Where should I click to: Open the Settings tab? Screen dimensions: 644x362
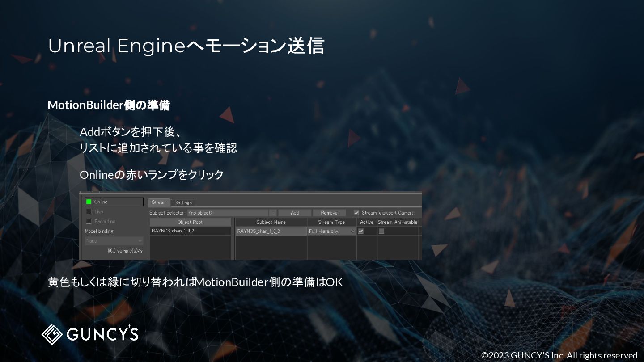(x=183, y=203)
